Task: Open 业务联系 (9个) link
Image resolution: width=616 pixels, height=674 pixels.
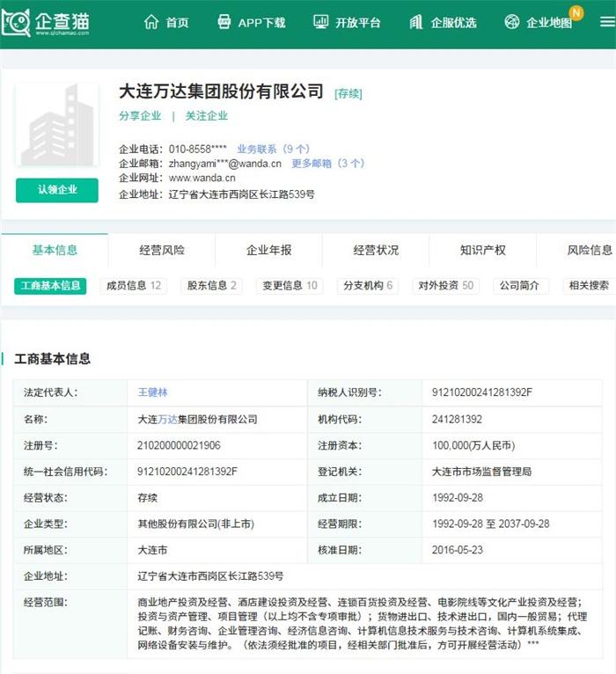Action: click(274, 150)
